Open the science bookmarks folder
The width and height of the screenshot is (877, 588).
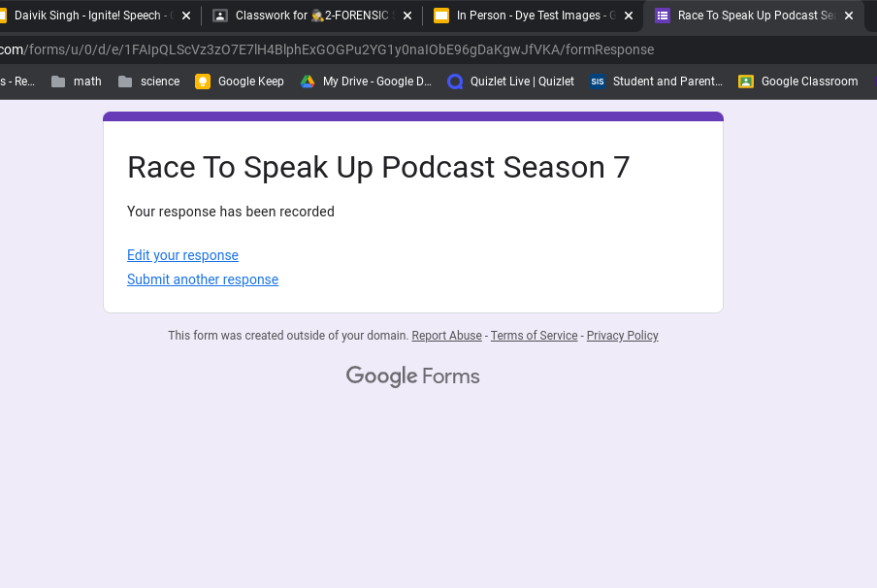149,82
